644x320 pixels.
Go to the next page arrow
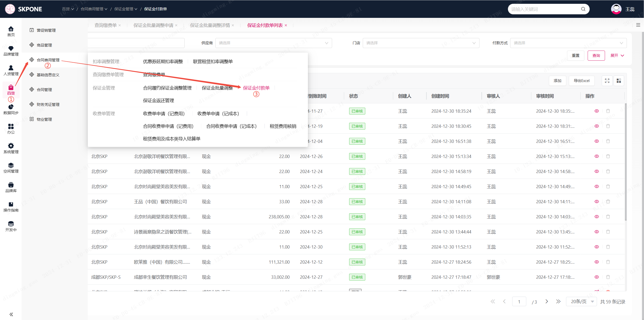pyautogui.click(x=547, y=301)
